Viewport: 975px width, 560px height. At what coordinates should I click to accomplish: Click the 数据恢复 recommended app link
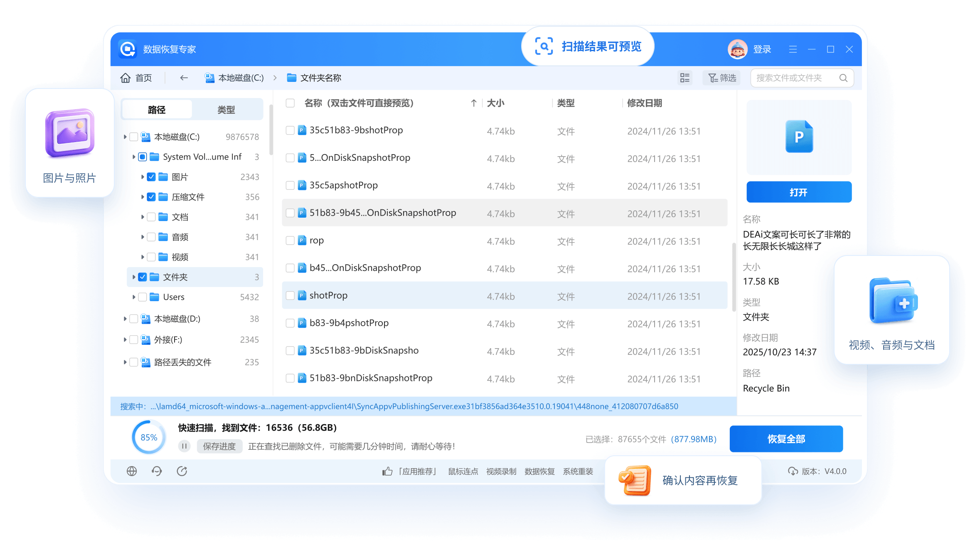(x=539, y=471)
